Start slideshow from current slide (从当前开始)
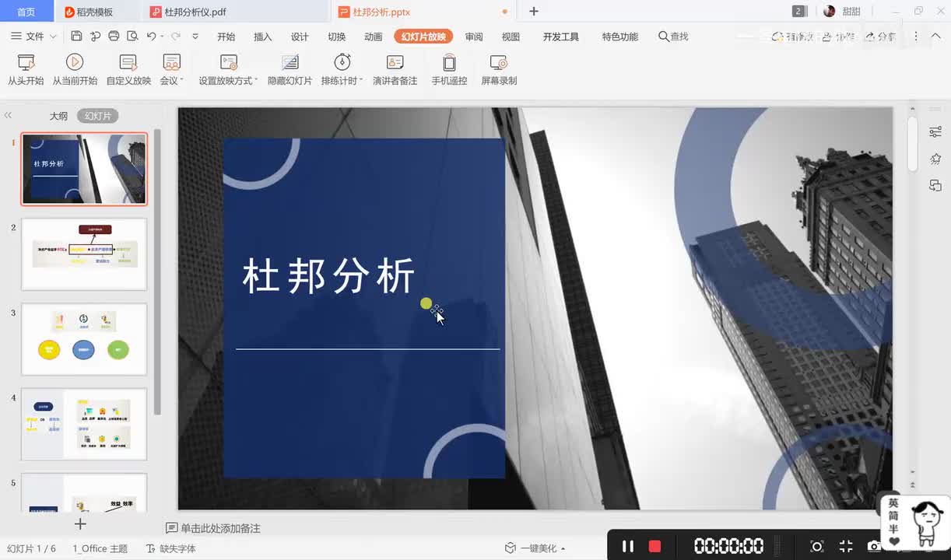This screenshot has height=560, width=951. coord(75,69)
